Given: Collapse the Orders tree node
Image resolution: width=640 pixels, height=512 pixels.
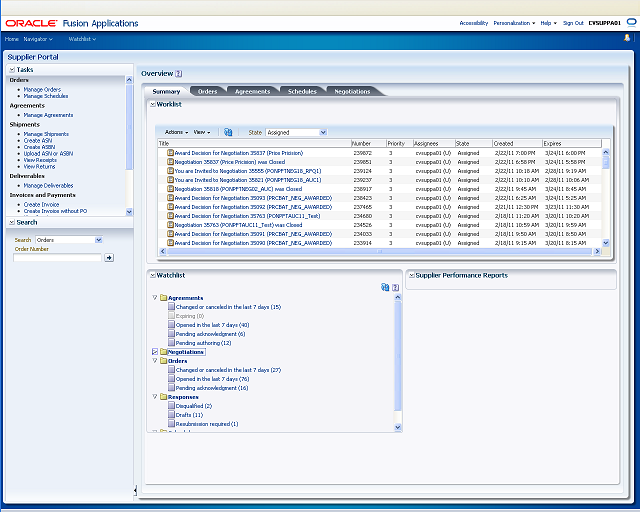Looking at the screenshot, I should click(x=155, y=361).
